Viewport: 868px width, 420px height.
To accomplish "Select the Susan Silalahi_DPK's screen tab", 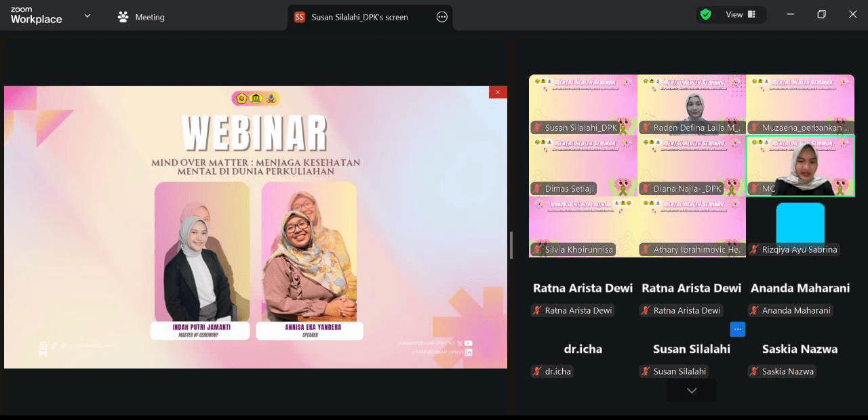I will 359,17.
